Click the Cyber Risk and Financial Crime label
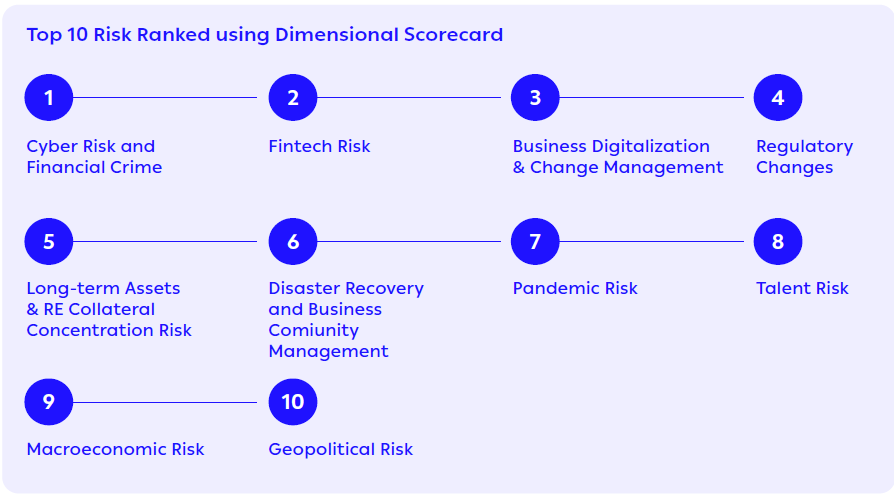Viewport: 894px width, 497px height. (x=95, y=157)
